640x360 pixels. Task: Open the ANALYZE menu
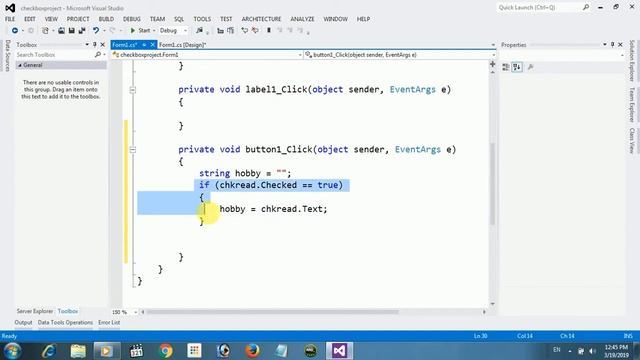[x=302, y=19]
